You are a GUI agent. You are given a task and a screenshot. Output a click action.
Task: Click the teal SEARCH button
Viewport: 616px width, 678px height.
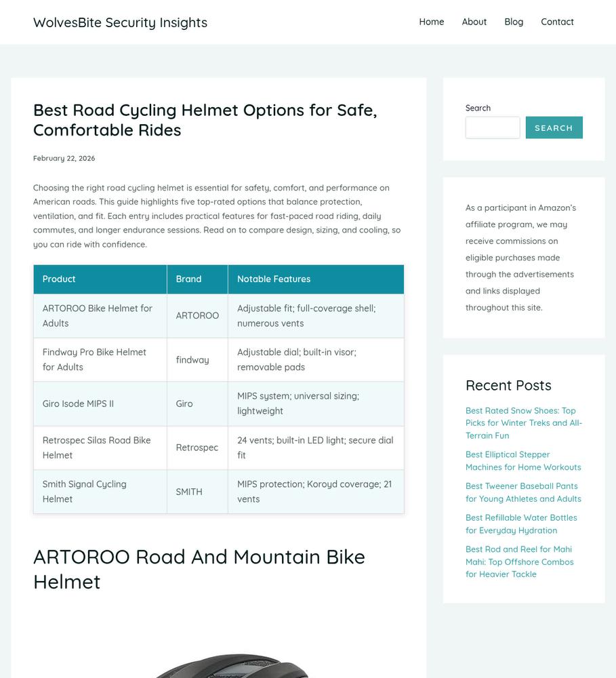(554, 127)
